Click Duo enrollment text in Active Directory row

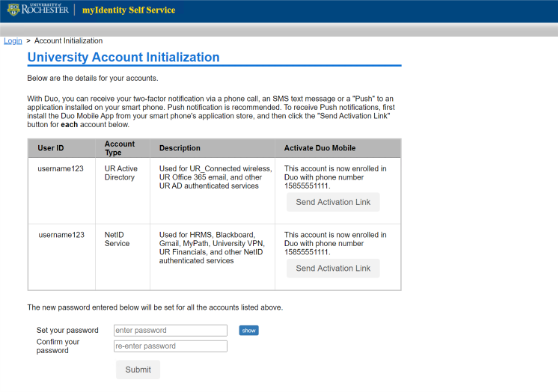(x=335, y=177)
